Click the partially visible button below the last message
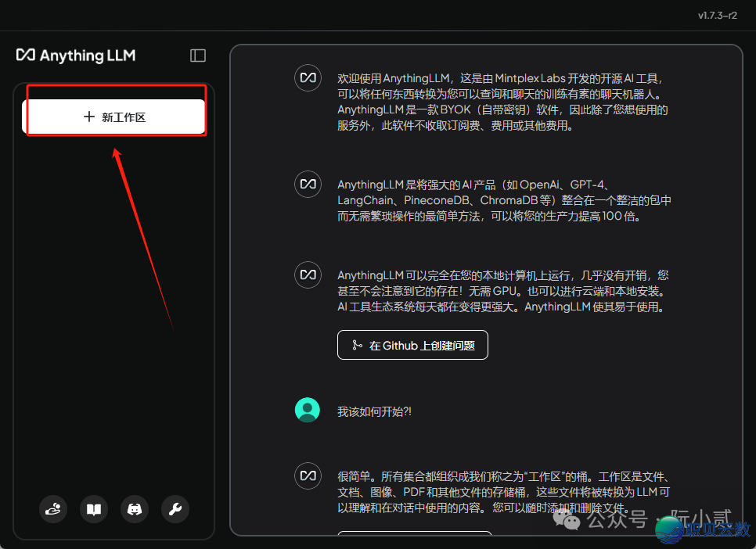 click(x=415, y=540)
